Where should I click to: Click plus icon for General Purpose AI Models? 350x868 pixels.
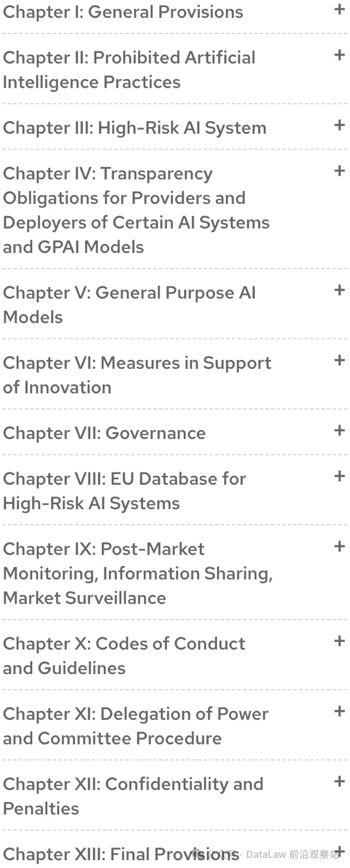[339, 290]
